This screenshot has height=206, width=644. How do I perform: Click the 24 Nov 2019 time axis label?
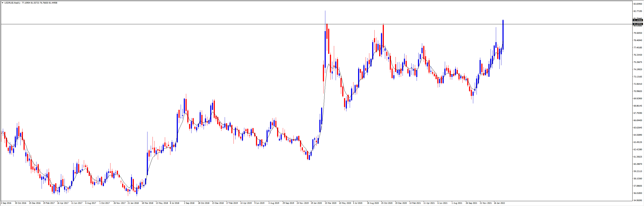click(302, 203)
